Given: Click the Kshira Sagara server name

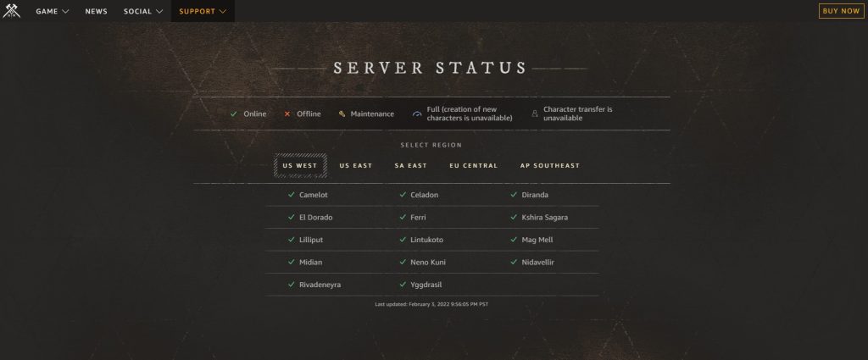Looking at the screenshot, I should tap(545, 218).
